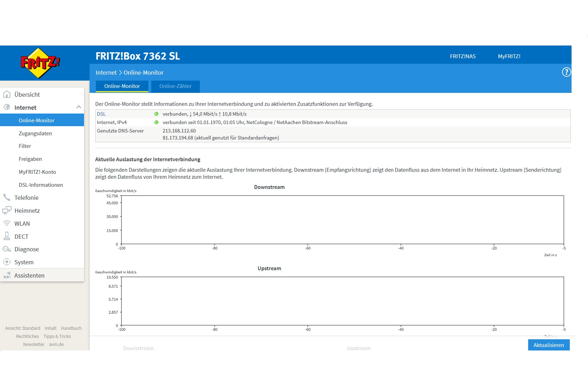Image resolution: width=588 pixels, height=368 pixels.
Task: Click the 54,0 Mbit/s DSL speed text
Action: point(205,114)
